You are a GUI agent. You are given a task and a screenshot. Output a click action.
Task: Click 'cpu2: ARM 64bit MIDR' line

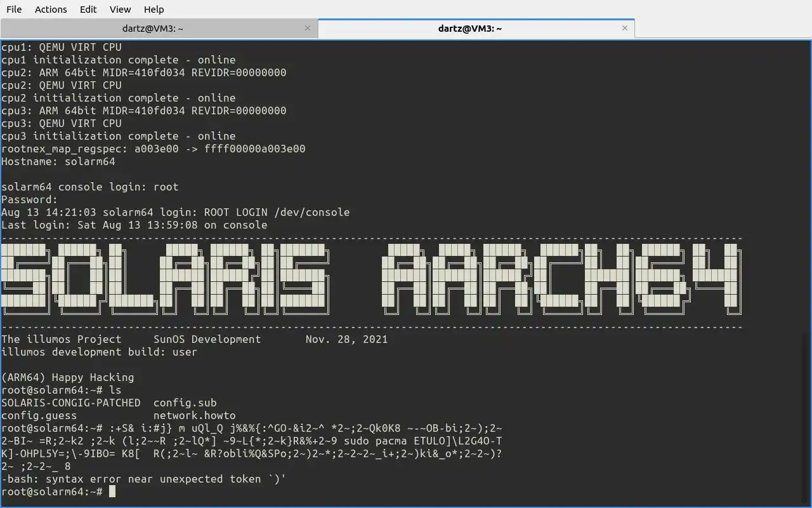144,72
